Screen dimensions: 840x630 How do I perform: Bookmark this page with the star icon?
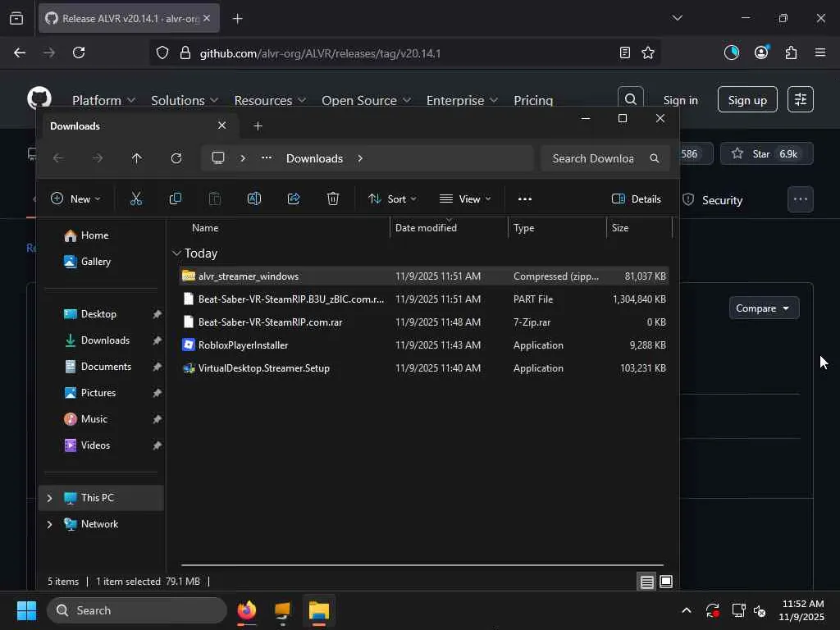point(648,52)
